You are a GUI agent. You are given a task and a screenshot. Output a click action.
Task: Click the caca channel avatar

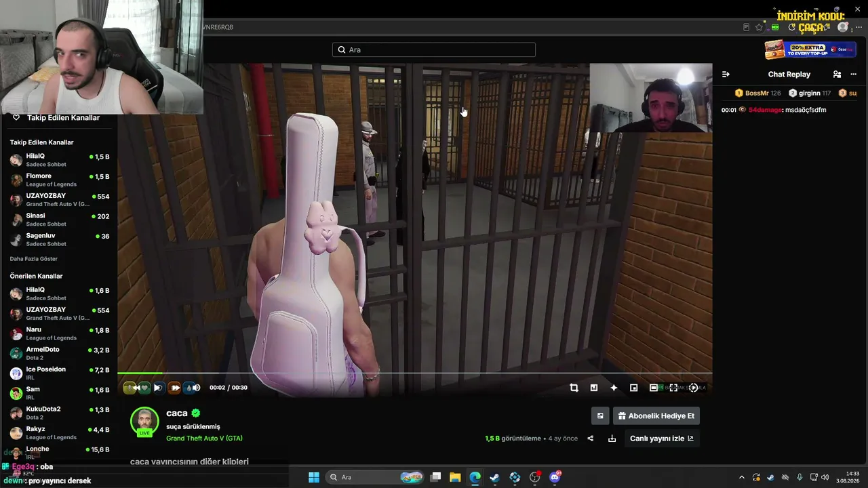click(x=144, y=422)
